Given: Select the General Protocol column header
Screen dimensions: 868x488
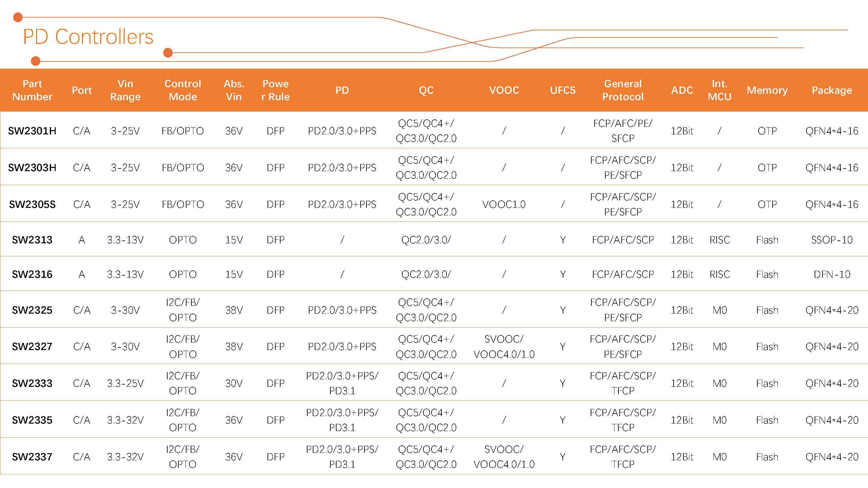Looking at the screenshot, I should [x=623, y=90].
